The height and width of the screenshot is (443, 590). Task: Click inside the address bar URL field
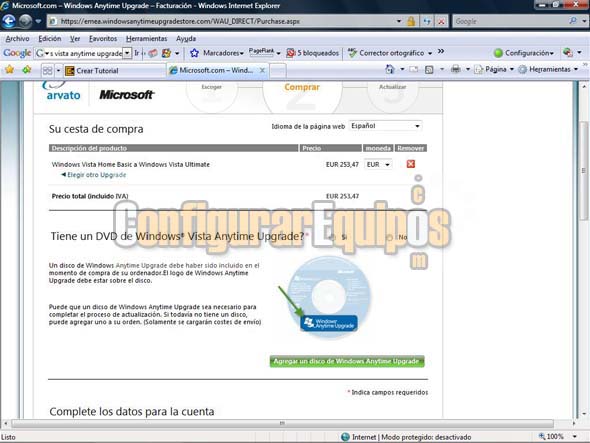click(226, 21)
